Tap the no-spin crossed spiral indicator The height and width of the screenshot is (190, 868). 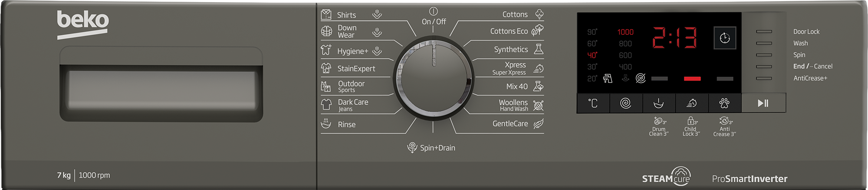click(641, 78)
